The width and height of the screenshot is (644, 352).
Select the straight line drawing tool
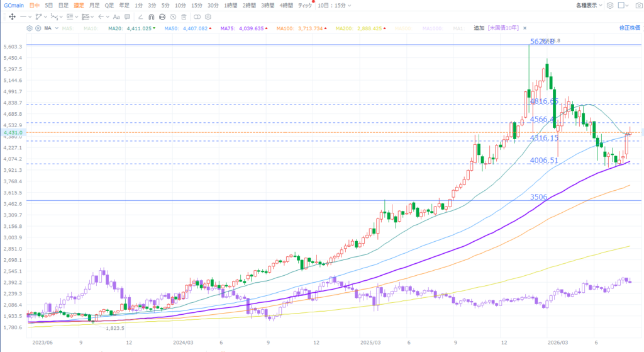pos(23,17)
